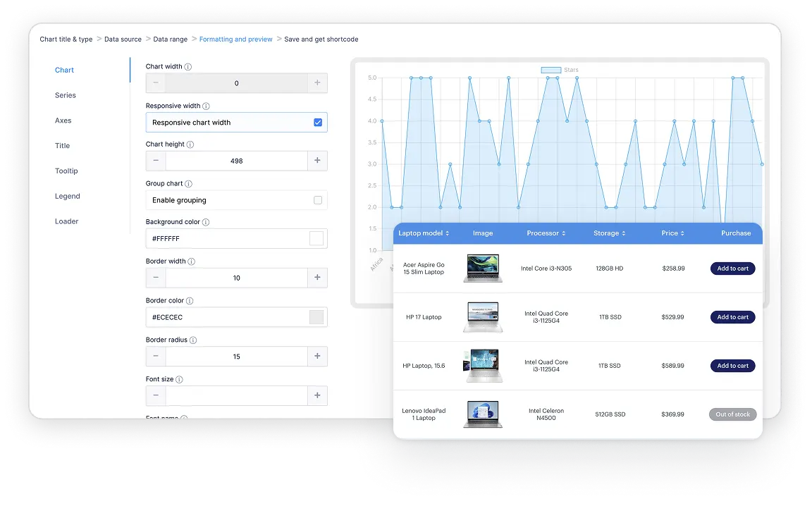Go to Chart title & type step

[66, 39]
